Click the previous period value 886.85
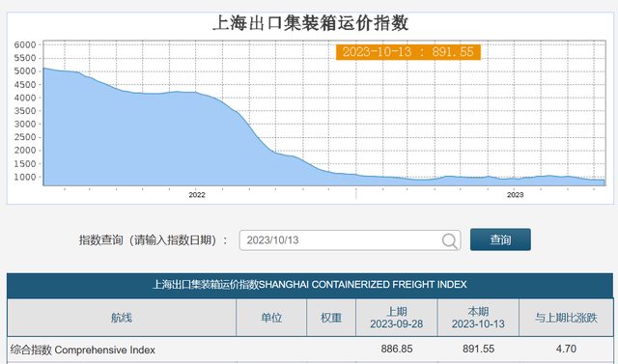Viewport: 618px width, 364px height. (x=397, y=349)
